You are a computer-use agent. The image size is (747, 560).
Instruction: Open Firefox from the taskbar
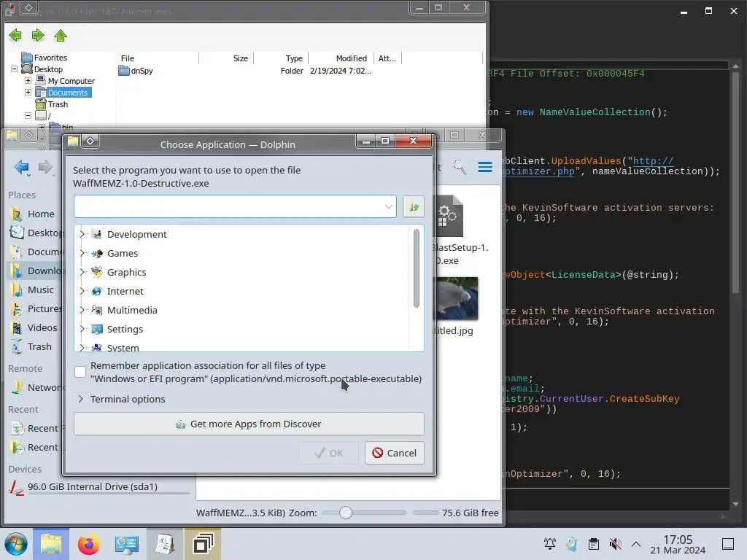pyautogui.click(x=88, y=544)
